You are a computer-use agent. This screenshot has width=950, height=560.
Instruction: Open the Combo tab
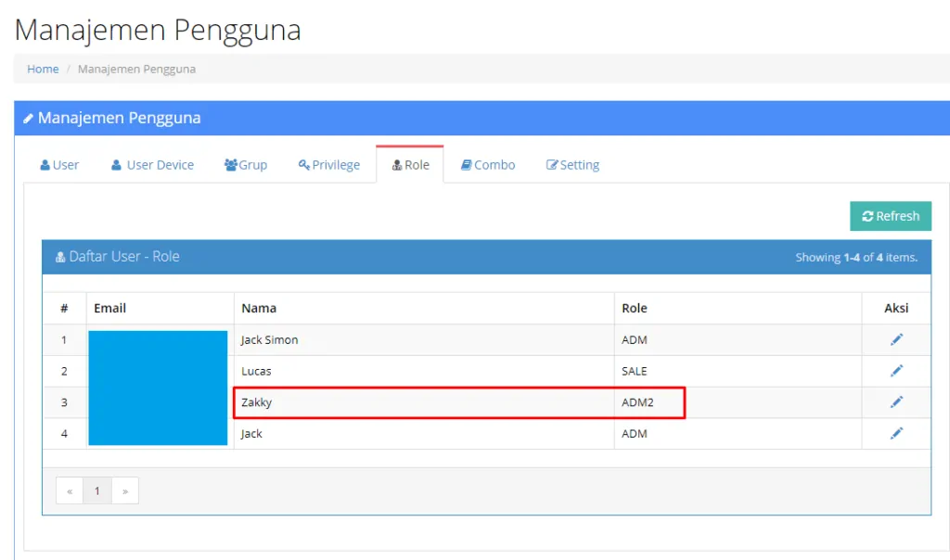[x=488, y=165]
